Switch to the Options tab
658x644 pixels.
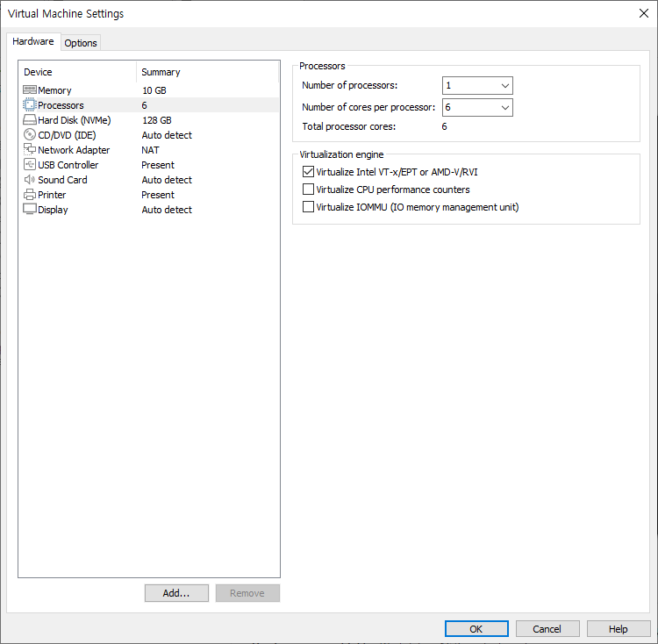(81, 43)
